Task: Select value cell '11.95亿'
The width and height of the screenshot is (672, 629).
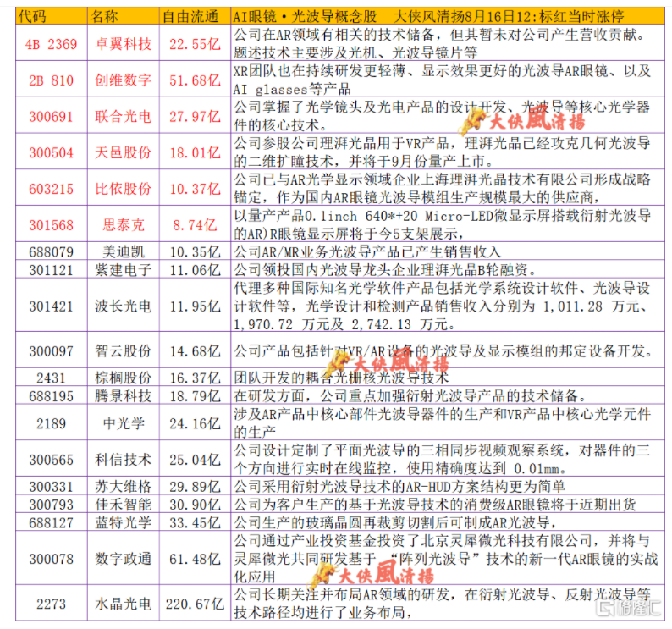Action: pyautogui.click(x=195, y=306)
